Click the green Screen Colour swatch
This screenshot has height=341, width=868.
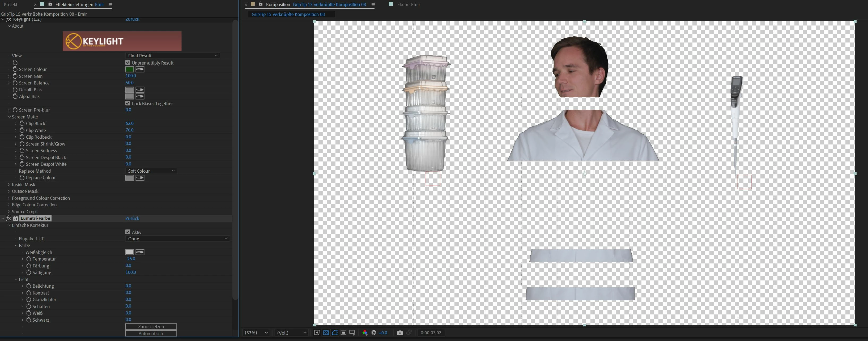click(129, 69)
